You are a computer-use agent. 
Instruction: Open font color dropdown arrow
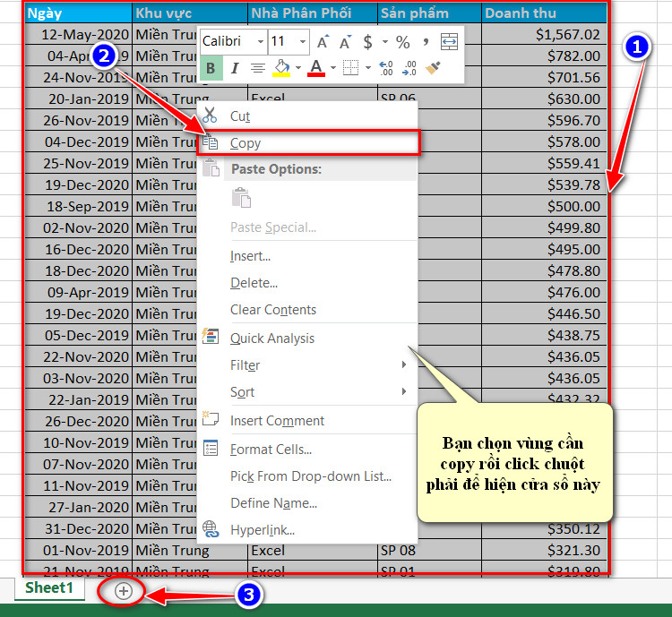click(333, 68)
